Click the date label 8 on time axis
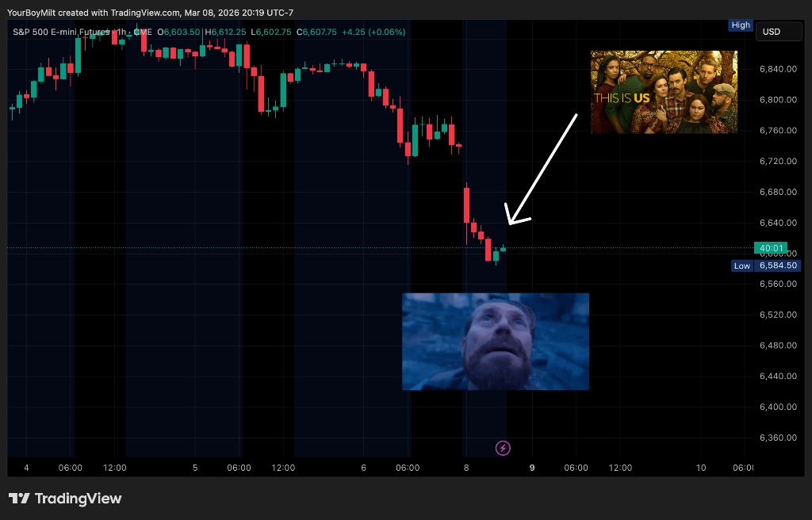The image size is (812, 520). click(x=466, y=468)
